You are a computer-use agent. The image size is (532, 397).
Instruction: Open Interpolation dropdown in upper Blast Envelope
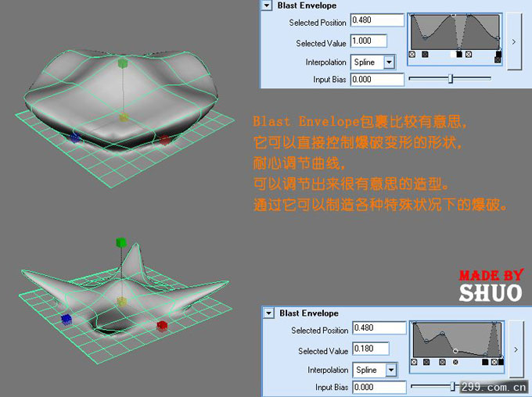389,63
